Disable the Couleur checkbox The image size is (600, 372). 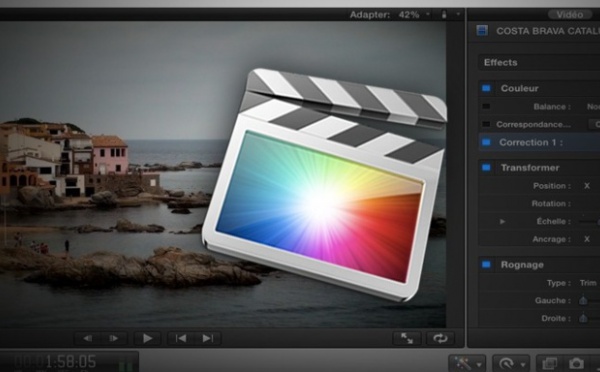point(486,88)
